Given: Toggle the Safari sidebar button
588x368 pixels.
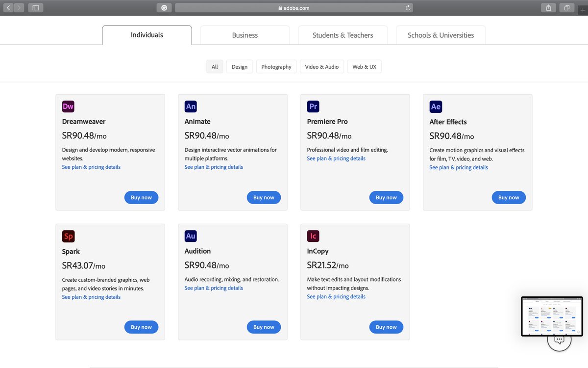Looking at the screenshot, I should click(x=36, y=8).
